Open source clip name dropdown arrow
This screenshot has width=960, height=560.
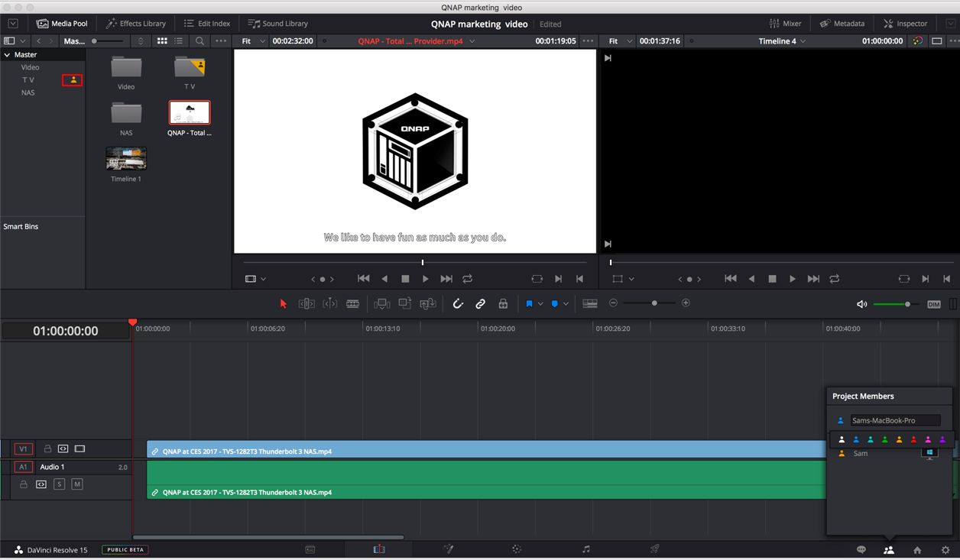point(472,41)
